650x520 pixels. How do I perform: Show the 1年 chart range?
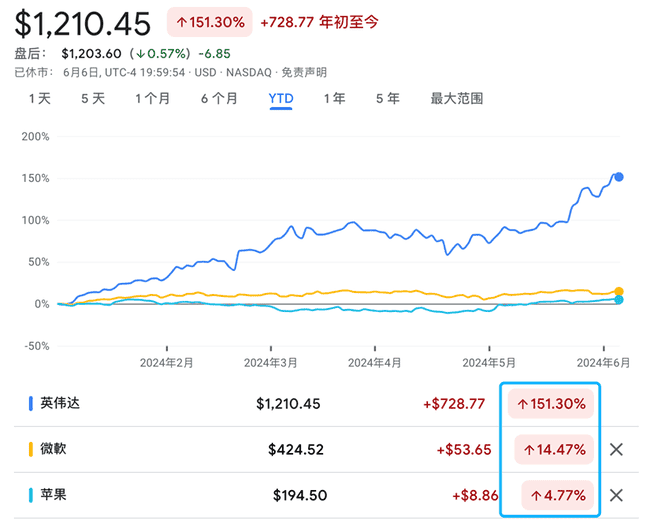click(335, 98)
